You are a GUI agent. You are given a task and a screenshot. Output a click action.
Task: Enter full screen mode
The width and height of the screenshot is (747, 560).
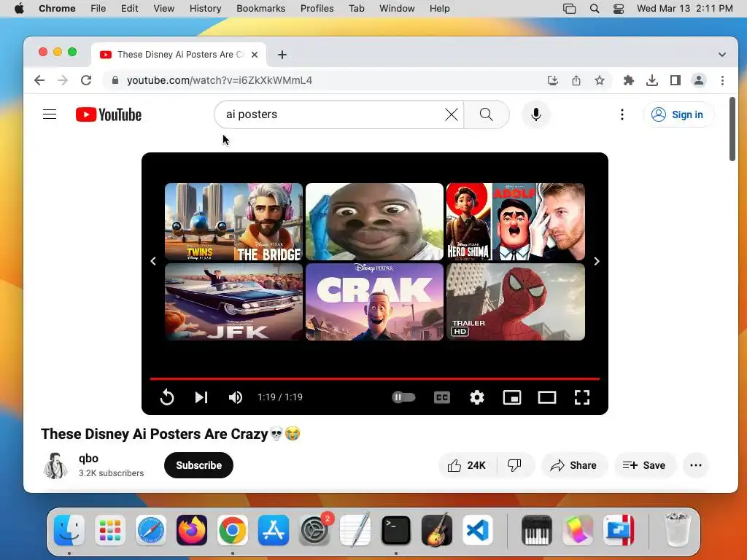point(582,397)
